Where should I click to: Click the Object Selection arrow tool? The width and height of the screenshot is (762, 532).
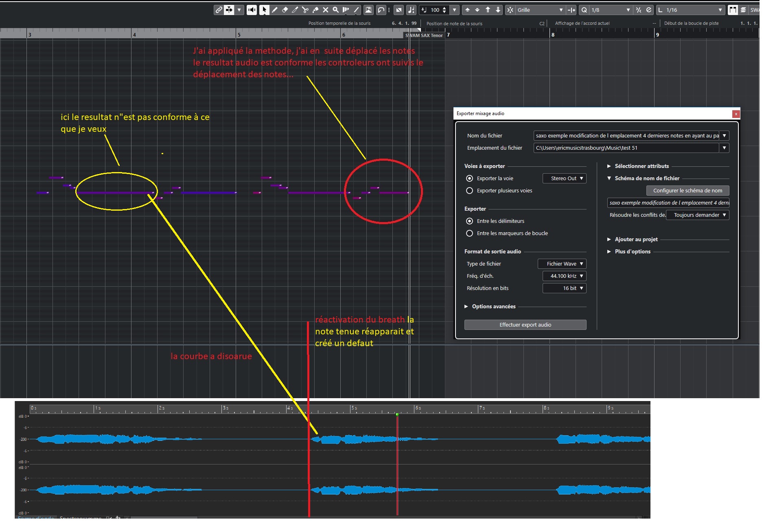tap(264, 10)
